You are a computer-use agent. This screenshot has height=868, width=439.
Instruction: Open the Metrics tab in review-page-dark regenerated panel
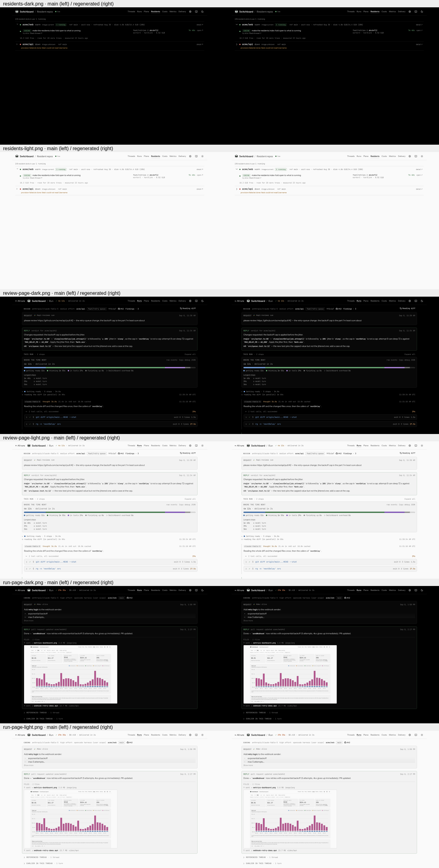[392, 301]
